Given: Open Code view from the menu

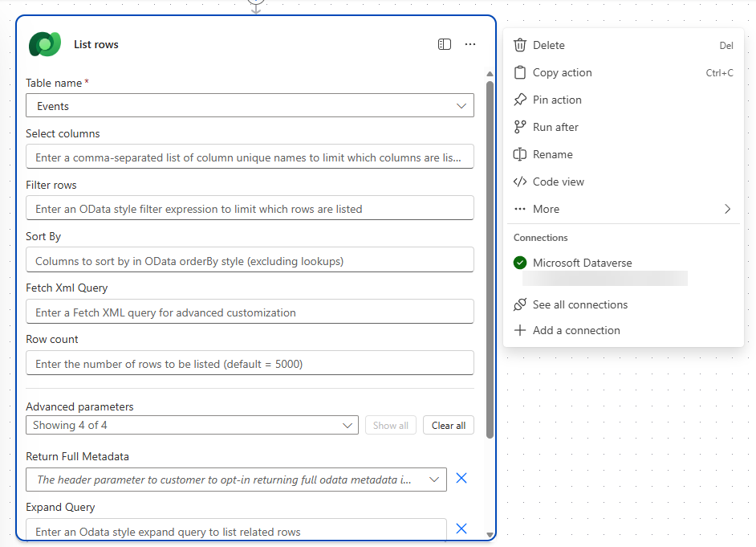Looking at the screenshot, I should pyautogui.click(x=558, y=182).
